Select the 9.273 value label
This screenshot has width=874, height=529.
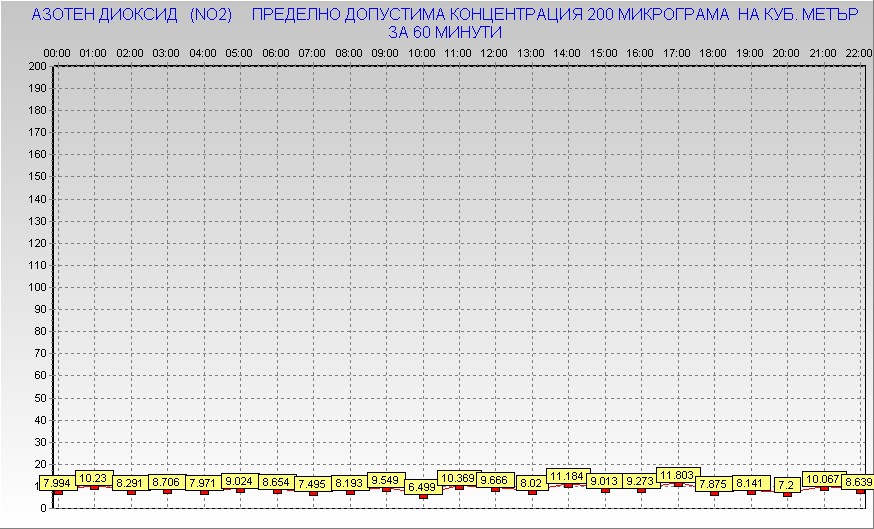point(642,481)
